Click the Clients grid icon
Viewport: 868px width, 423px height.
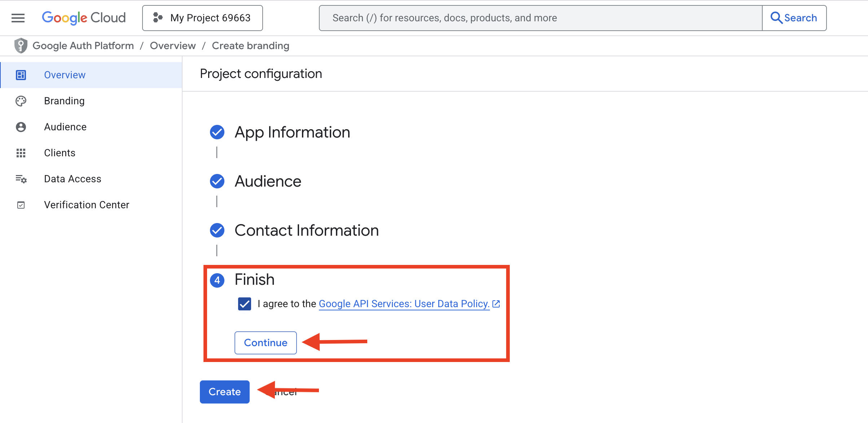pyautogui.click(x=21, y=153)
